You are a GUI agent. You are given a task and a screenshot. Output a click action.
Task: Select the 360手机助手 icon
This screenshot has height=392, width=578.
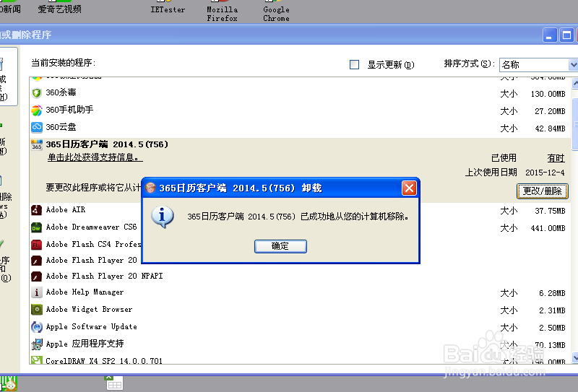tap(37, 110)
